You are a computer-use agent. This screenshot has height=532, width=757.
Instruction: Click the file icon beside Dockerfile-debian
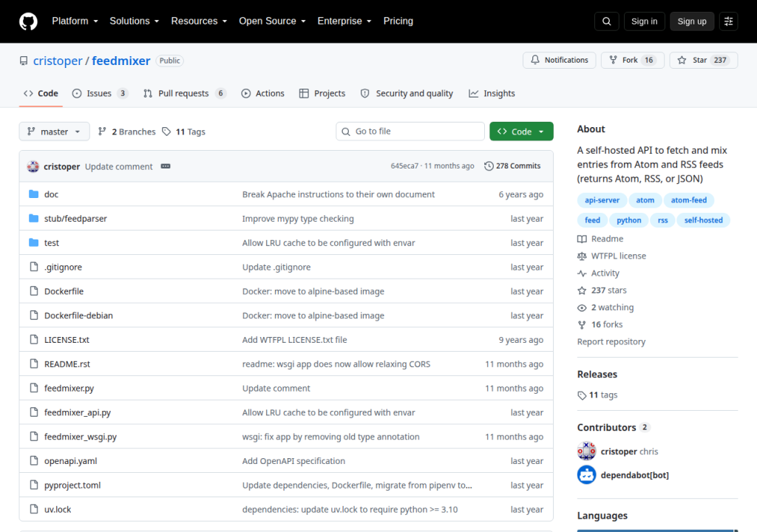tap(34, 316)
